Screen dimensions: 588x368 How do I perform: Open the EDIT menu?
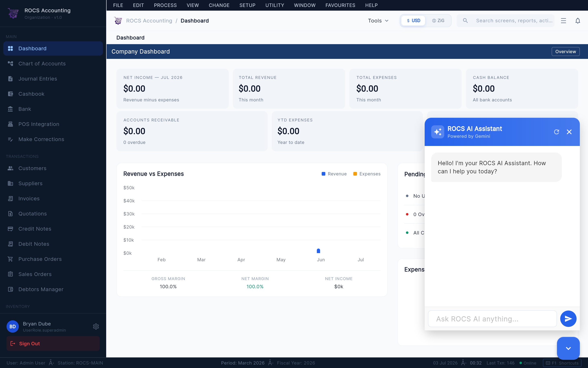coord(138,5)
